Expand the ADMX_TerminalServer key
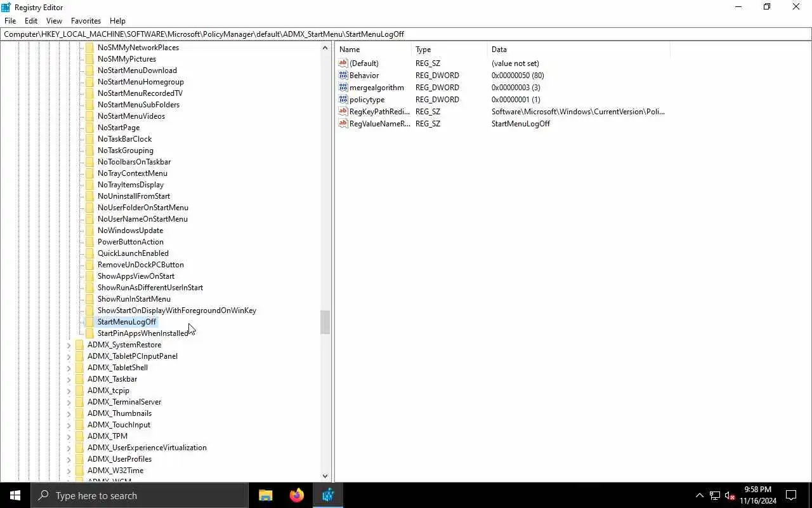 pos(69,402)
